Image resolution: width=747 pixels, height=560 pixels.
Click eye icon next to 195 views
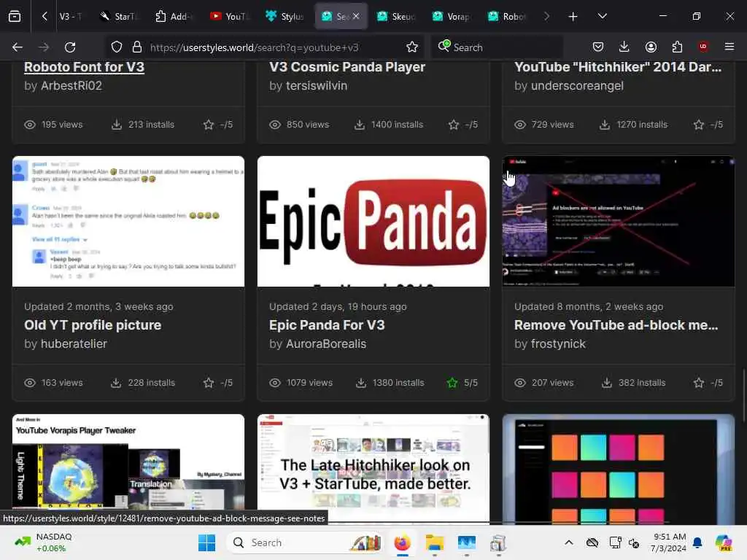pyautogui.click(x=29, y=125)
